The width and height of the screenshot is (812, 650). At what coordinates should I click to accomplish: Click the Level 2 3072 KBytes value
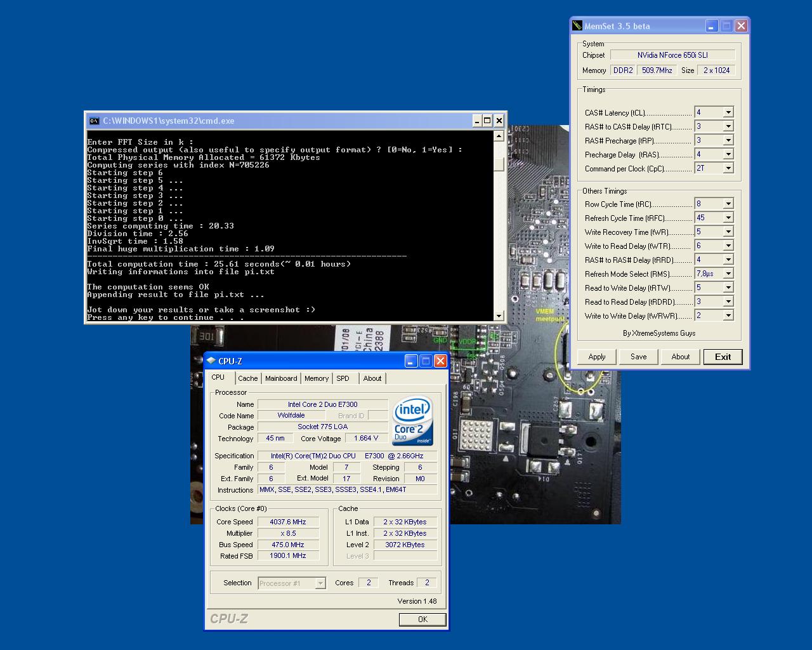click(405, 545)
